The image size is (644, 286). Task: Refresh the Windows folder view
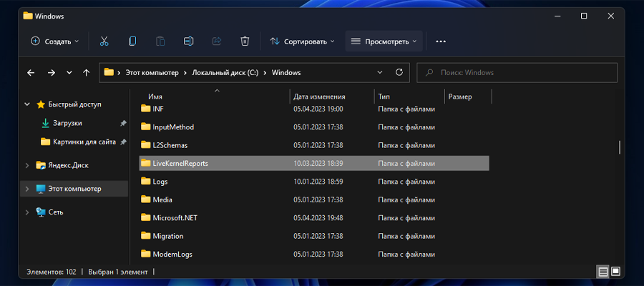(399, 72)
